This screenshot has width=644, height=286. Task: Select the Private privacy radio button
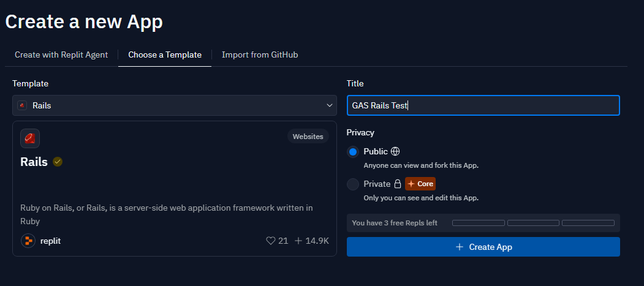(353, 184)
